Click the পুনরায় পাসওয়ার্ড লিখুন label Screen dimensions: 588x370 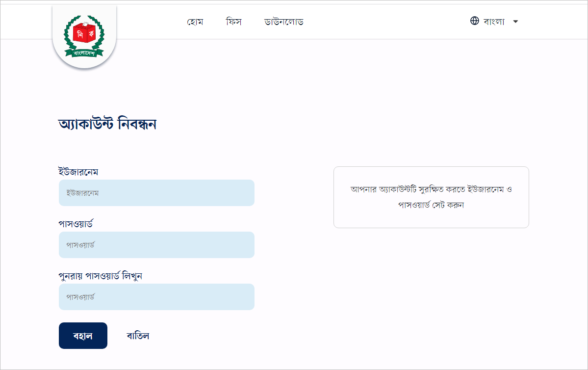100,276
